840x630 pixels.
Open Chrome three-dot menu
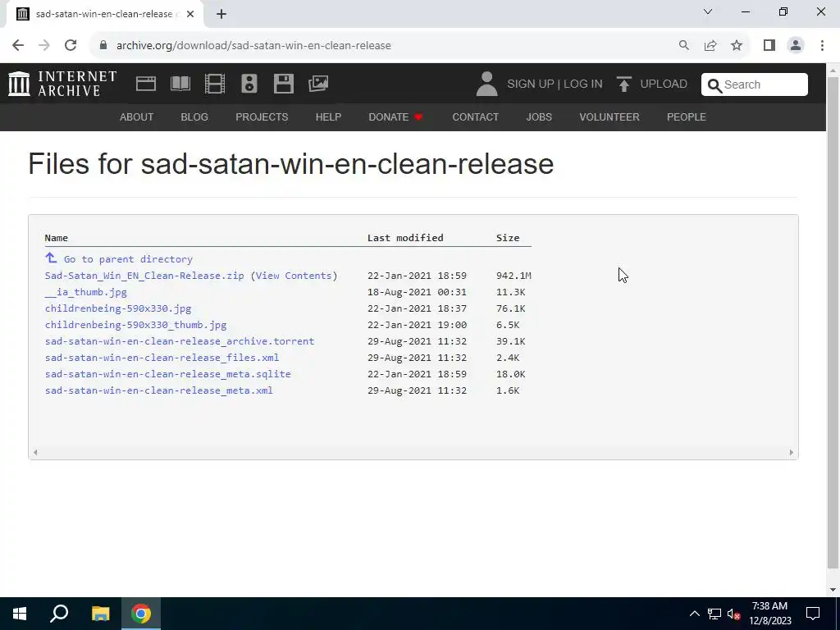[822, 46]
